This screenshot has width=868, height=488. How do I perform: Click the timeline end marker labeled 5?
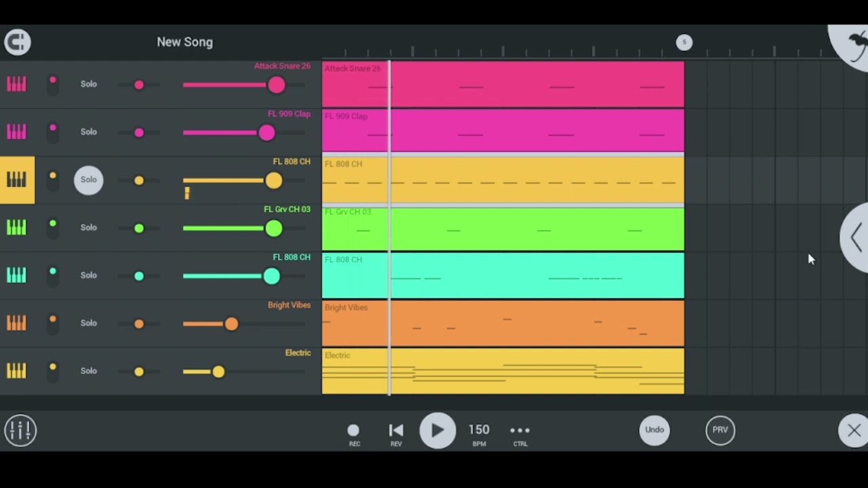point(684,43)
